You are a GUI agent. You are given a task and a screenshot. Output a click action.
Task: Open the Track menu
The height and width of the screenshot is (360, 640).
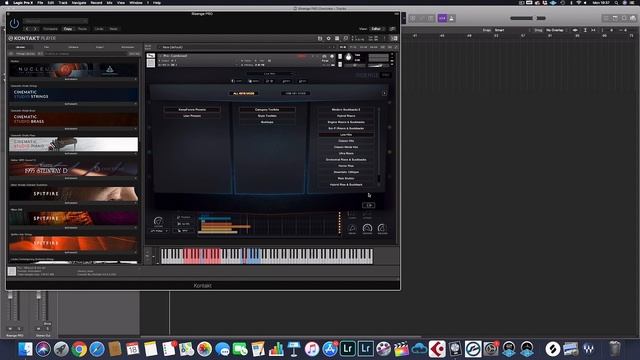coord(63,2)
